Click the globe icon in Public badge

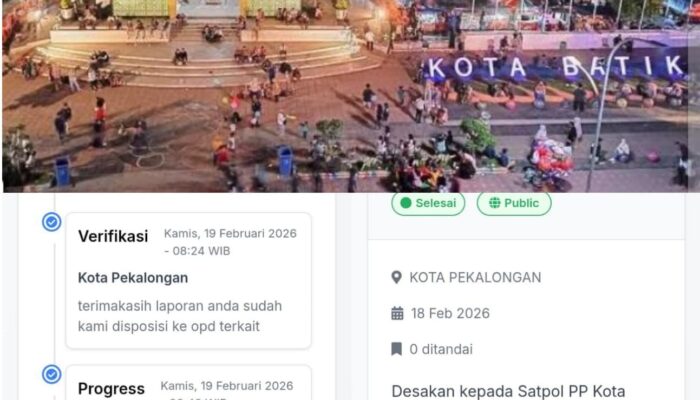point(494,203)
